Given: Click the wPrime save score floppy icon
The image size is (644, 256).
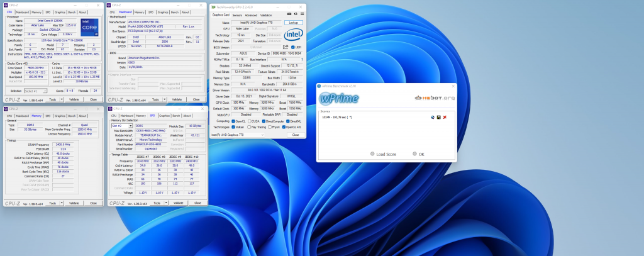Looking at the screenshot, I should [x=438, y=117].
